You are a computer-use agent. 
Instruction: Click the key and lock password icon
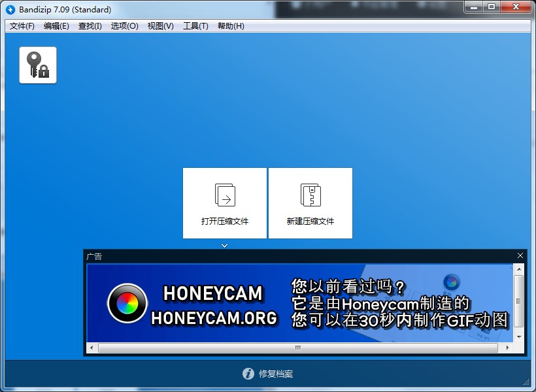click(38, 65)
